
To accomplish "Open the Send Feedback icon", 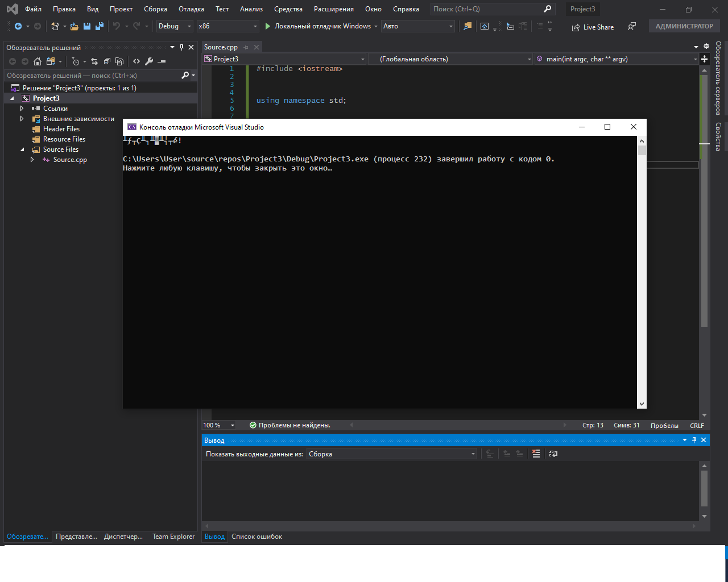I will [x=632, y=27].
